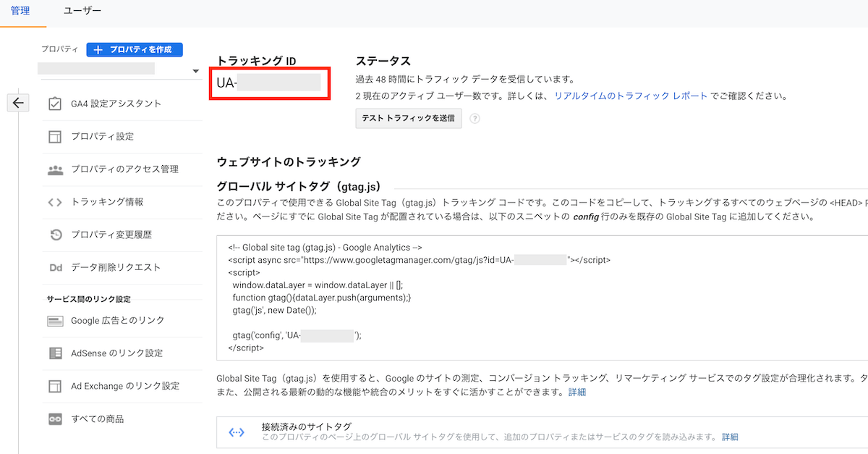Click the script async src code line
Screen dimensions: 868x454
tap(419, 259)
